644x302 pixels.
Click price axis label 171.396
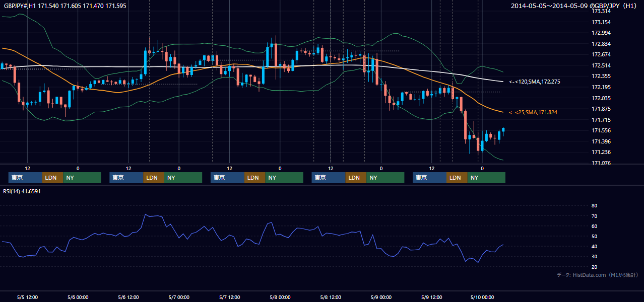pyautogui.click(x=601, y=141)
